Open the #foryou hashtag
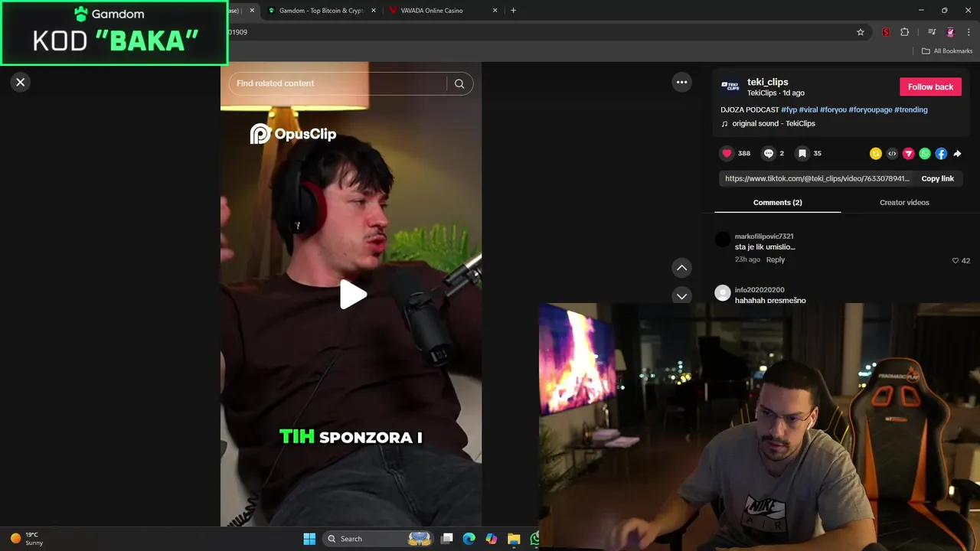The width and height of the screenshot is (980, 551). pos(833,109)
